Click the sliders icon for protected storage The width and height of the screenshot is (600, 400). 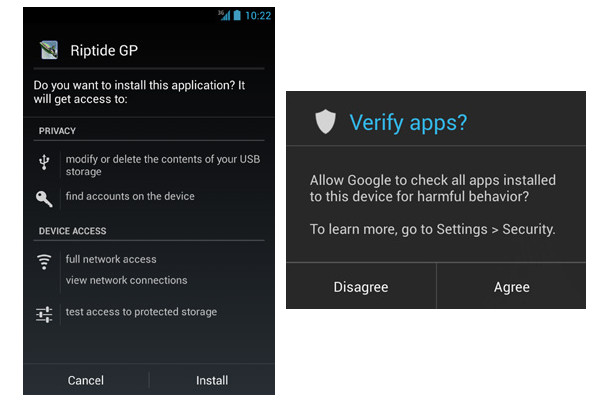tap(44, 314)
